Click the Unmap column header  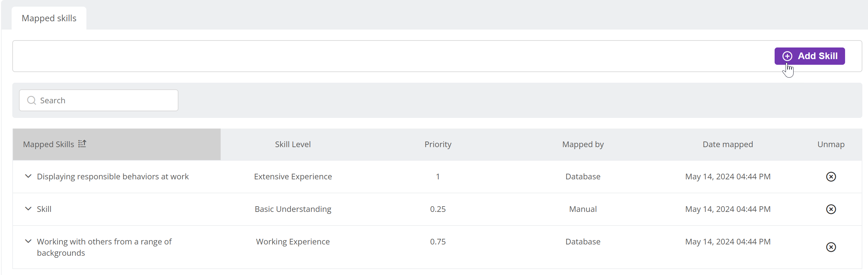(x=830, y=144)
